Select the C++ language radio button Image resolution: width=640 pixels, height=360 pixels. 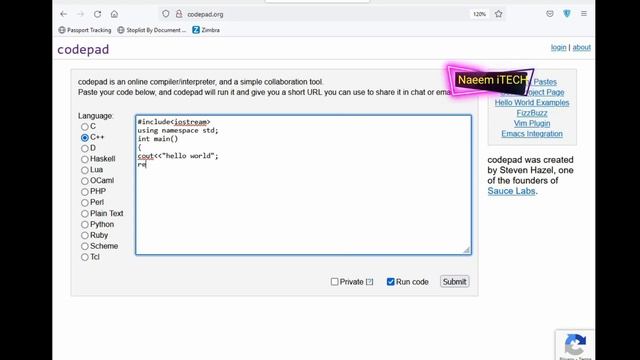(x=84, y=138)
